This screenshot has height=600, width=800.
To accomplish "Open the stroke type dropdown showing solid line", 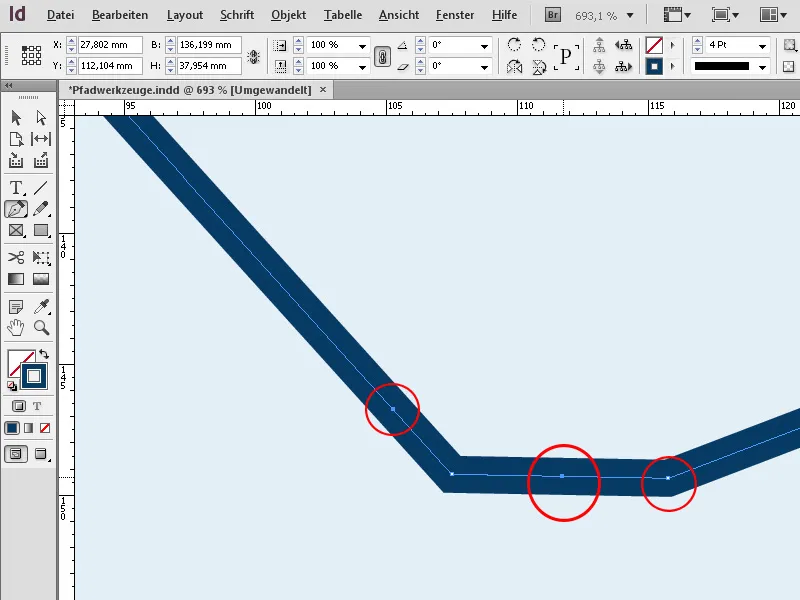I will [x=760, y=66].
